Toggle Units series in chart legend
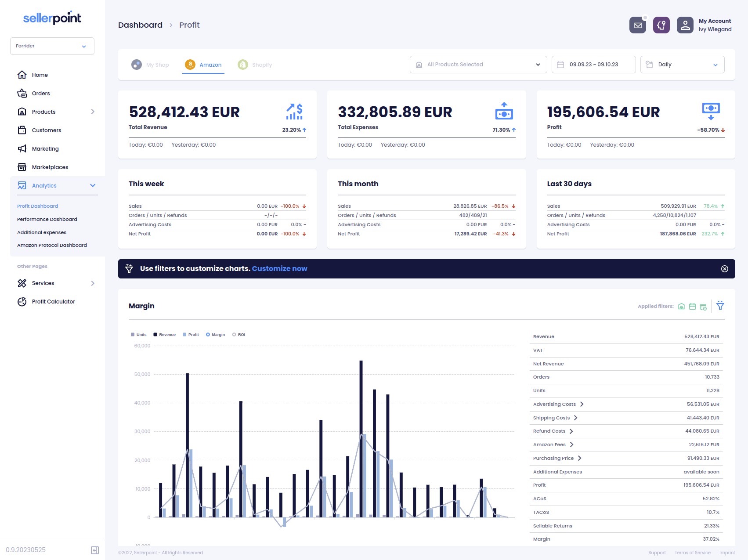 click(x=138, y=335)
